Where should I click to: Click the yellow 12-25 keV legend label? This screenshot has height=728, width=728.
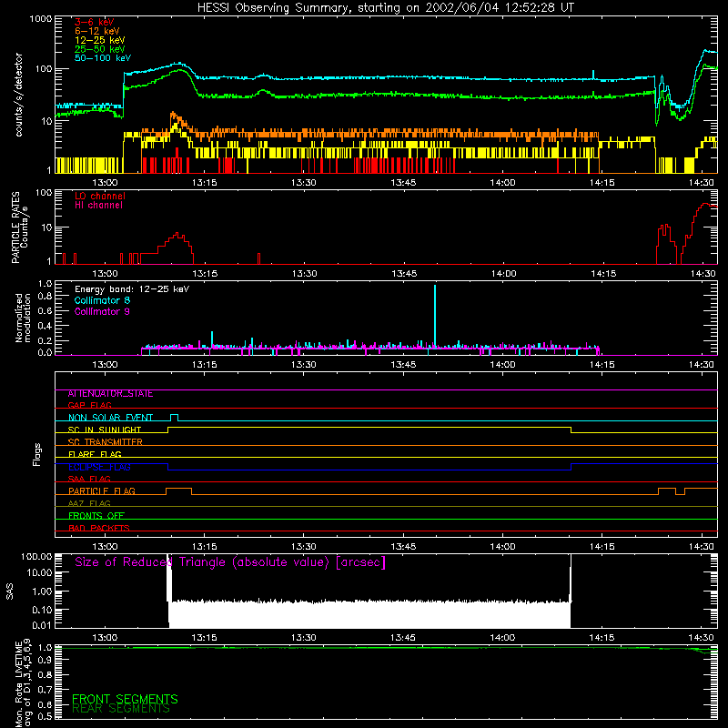(100, 40)
